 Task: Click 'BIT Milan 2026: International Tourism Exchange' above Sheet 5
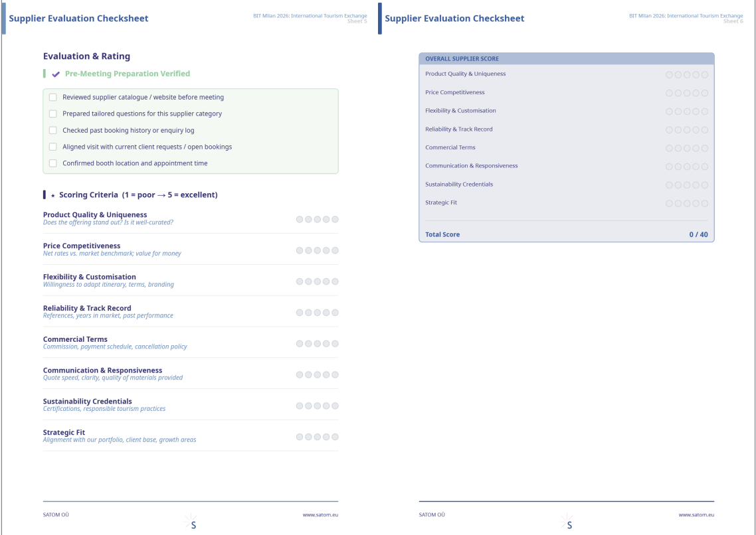click(x=310, y=16)
